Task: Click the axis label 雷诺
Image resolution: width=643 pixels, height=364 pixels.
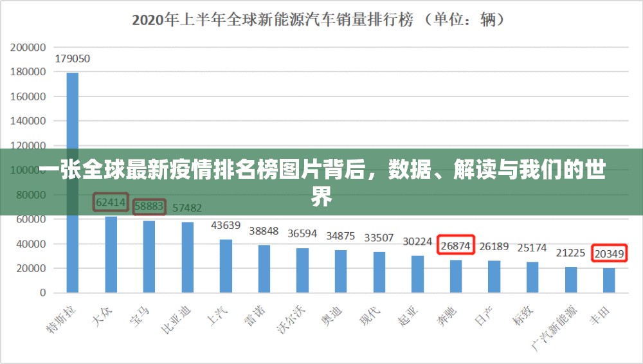Action: tap(255, 316)
